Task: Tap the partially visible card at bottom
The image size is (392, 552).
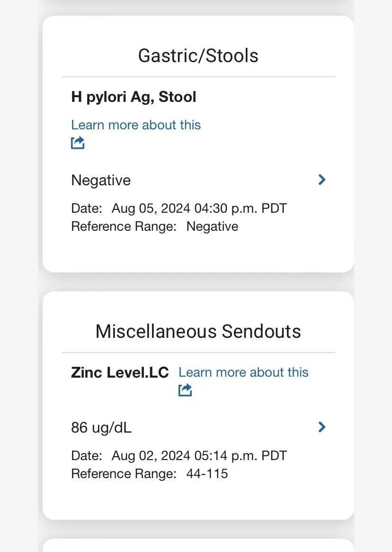Action: click(x=198, y=545)
